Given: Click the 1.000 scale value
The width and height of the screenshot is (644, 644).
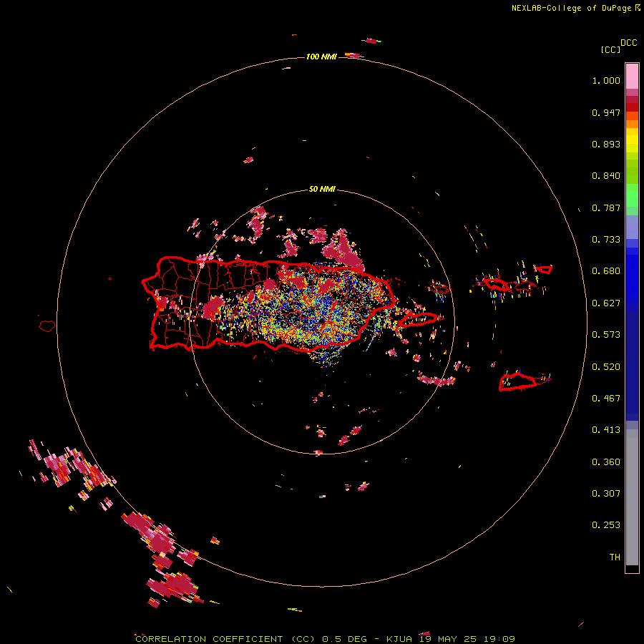Looking at the screenshot, I should (606, 80).
